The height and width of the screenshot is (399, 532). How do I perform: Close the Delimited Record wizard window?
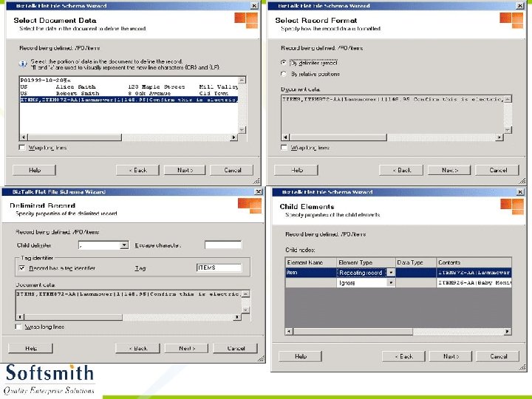pos(258,191)
